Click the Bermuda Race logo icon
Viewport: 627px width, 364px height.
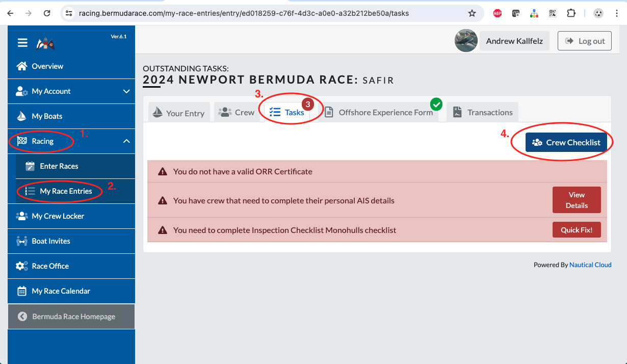45,44
